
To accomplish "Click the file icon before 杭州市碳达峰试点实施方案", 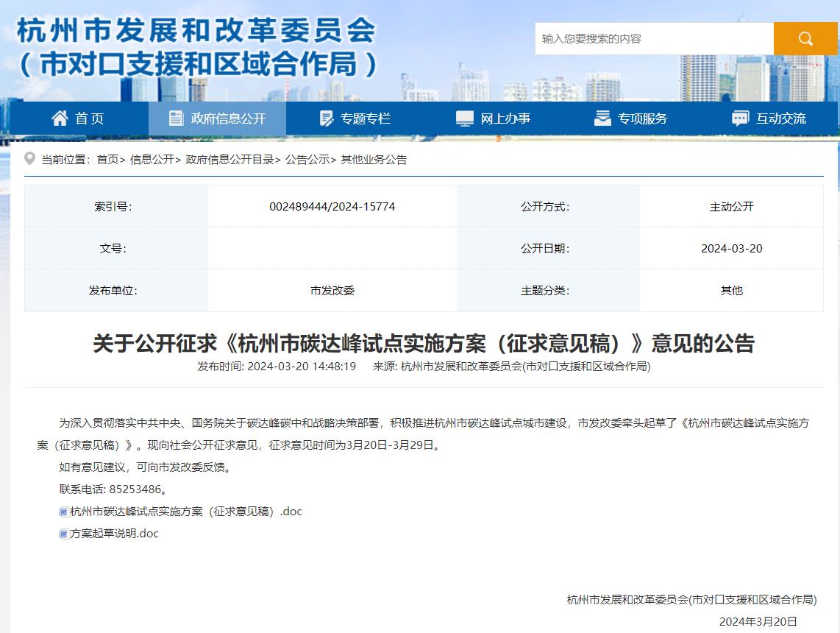I will (64, 512).
